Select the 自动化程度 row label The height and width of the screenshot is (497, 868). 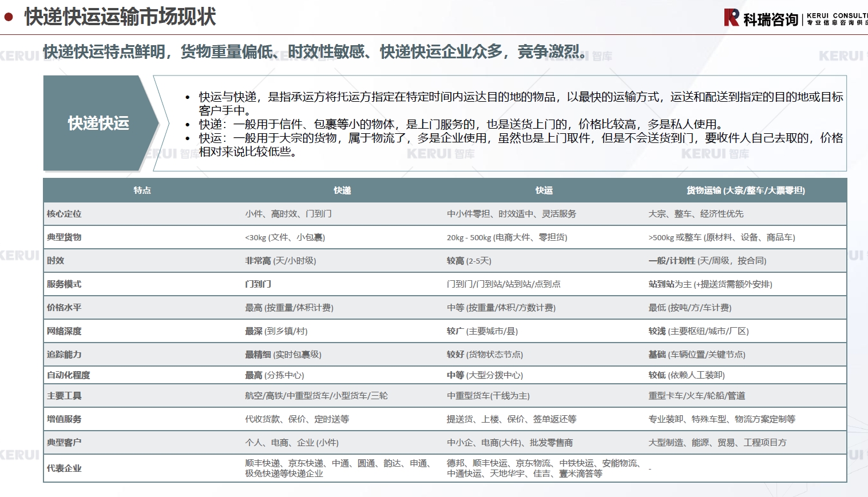(x=69, y=375)
